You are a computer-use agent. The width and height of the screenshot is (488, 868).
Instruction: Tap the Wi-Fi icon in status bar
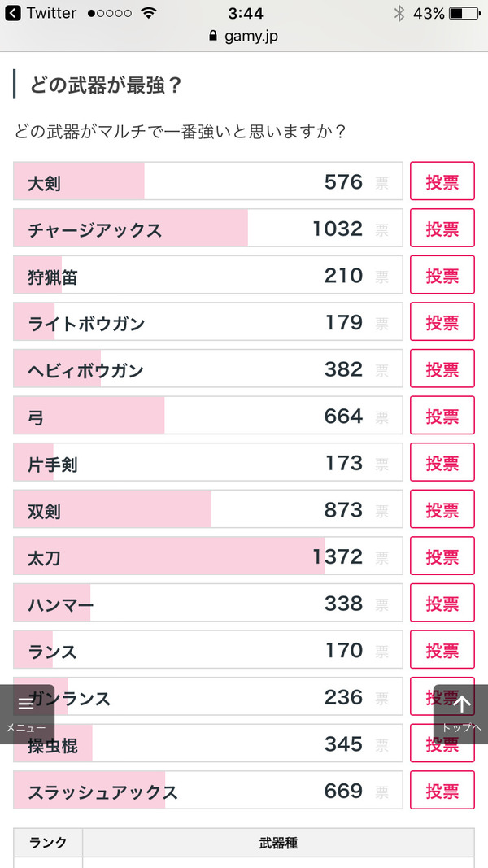pyautogui.click(x=148, y=13)
